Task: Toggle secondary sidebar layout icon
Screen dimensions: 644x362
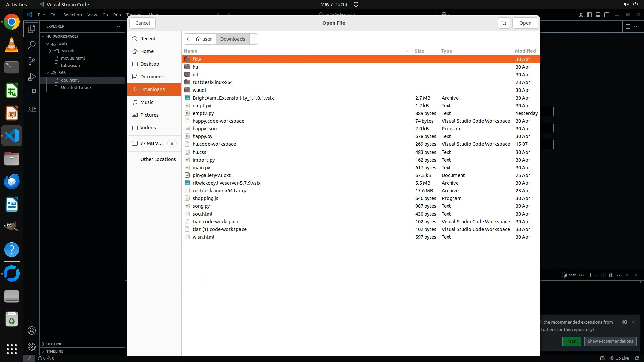Action: coord(607,15)
